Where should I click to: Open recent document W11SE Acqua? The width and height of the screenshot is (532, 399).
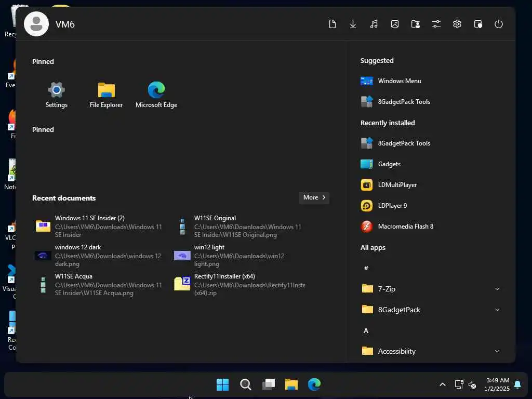point(99,285)
